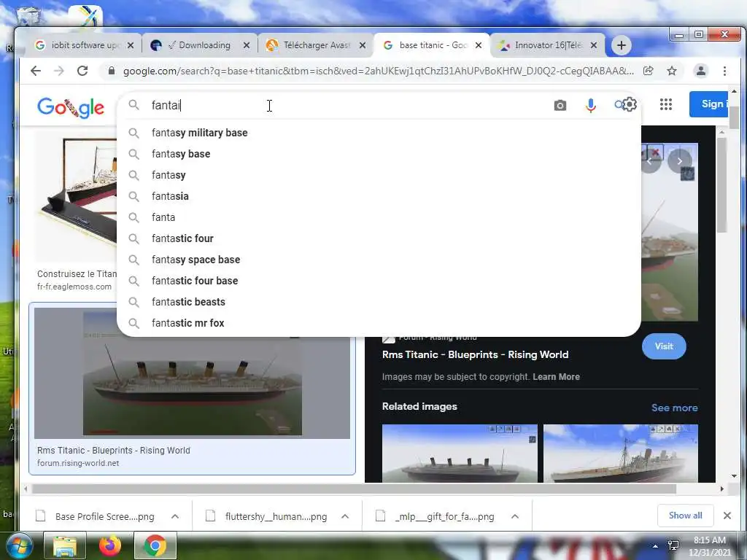Click the Learn More copyright link
The height and width of the screenshot is (560, 747).
(x=556, y=377)
